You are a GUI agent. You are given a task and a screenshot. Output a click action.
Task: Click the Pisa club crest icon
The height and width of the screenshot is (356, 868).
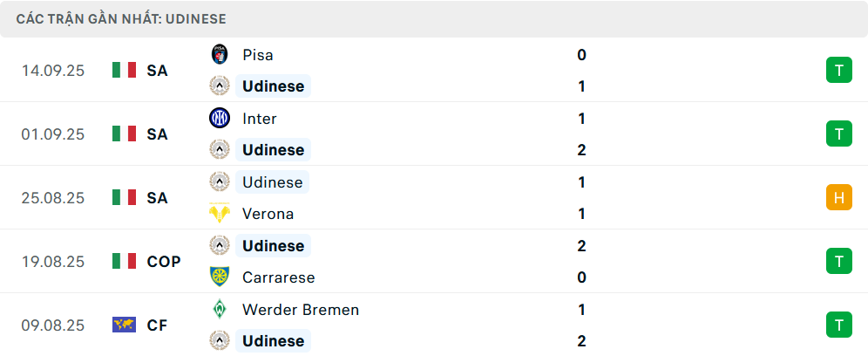click(x=219, y=54)
